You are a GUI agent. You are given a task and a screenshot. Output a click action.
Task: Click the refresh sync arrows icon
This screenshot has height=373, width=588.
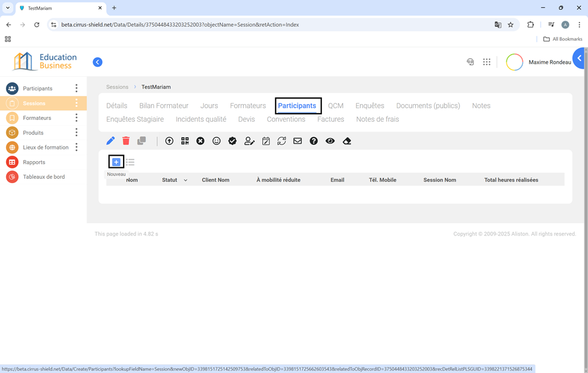(281, 141)
